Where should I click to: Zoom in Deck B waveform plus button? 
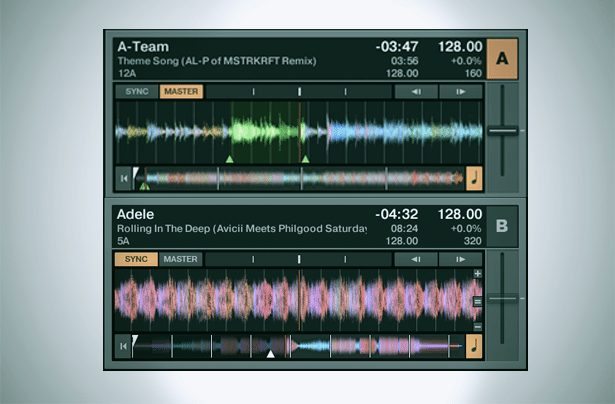[477, 273]
